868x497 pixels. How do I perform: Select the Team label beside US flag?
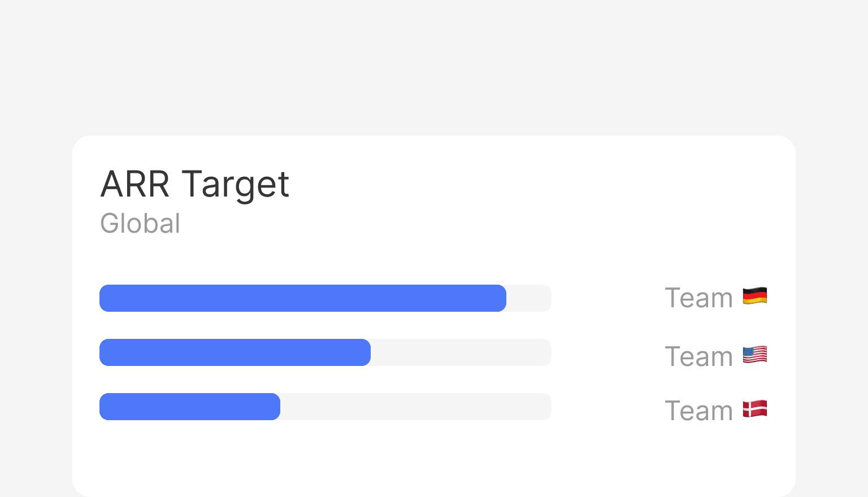698,356
